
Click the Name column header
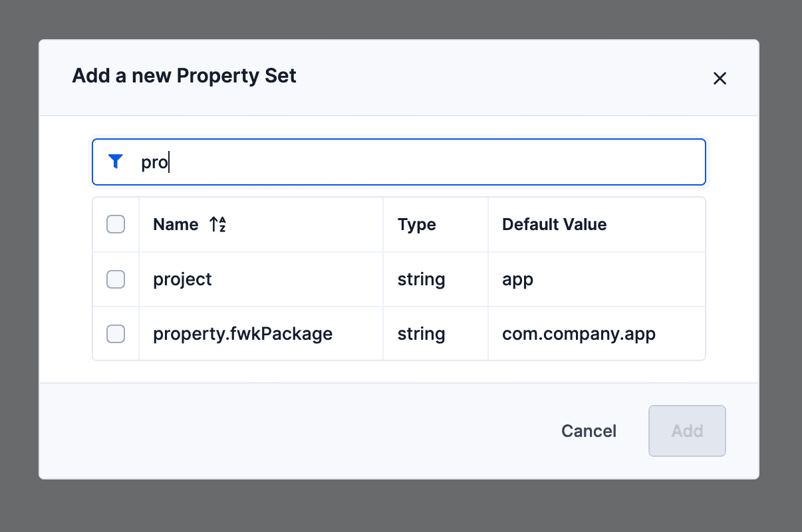[176, 224]
